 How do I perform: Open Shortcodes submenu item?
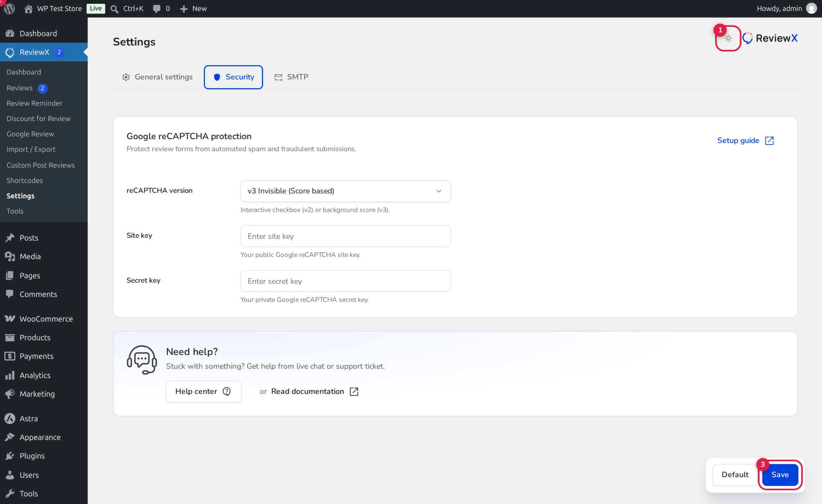tap(25, 180)
